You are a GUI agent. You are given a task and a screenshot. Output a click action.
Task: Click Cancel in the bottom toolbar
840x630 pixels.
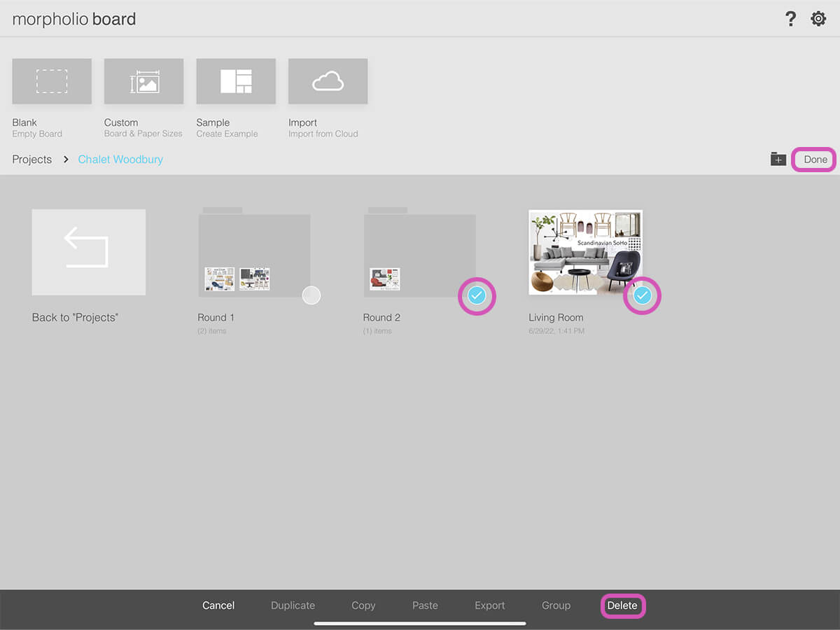(x=218, y=605)
